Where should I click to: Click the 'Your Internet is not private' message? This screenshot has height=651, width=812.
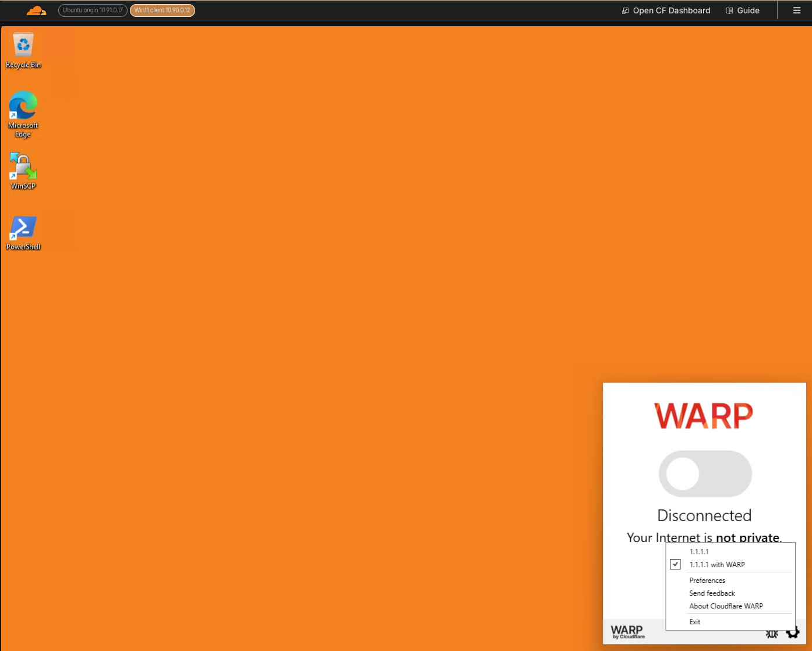pos(704,537)
